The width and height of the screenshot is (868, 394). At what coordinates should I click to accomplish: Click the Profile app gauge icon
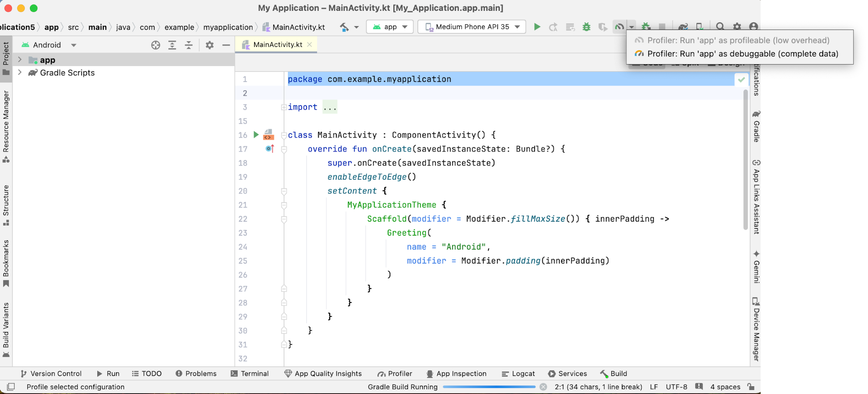619,27
